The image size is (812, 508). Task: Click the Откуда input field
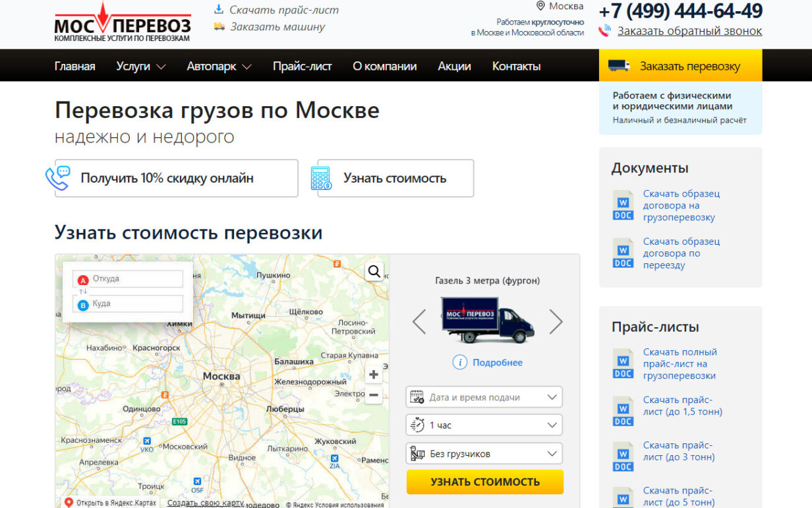(x=134, y=279)
